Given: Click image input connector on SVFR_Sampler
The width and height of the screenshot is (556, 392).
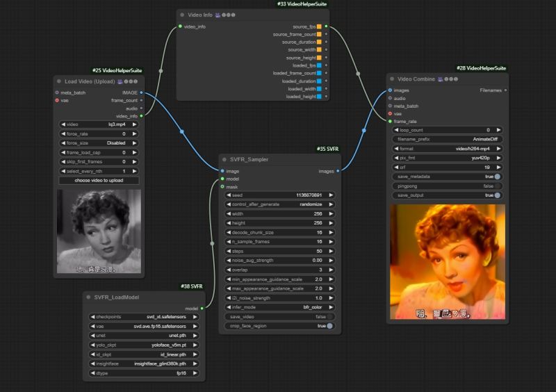Looking at the screenshot, I should (x=222, y=171).
